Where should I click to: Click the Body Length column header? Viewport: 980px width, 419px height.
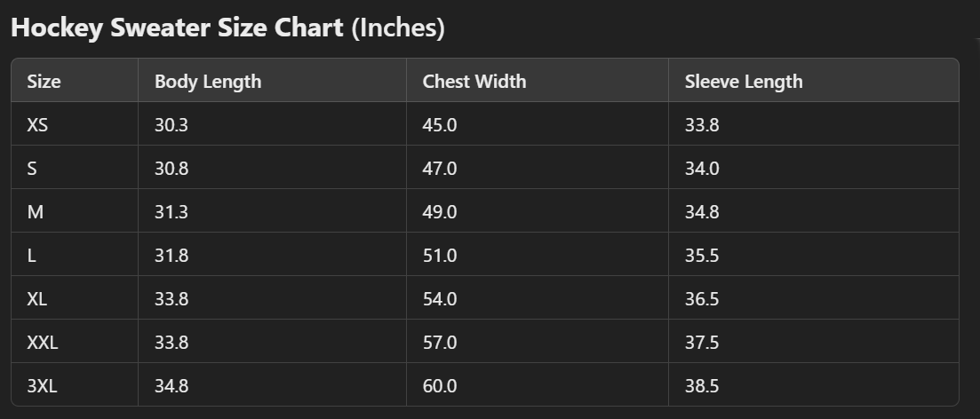[208, 82]
